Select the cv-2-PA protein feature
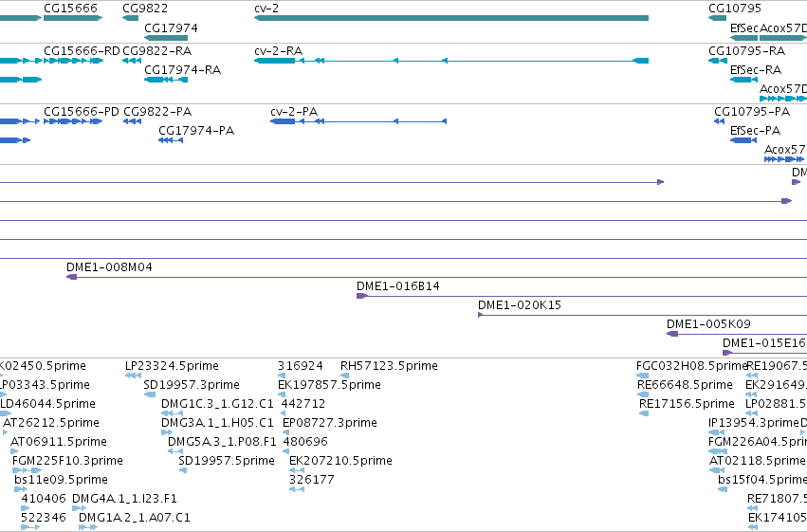807x532 pixels. tap(358, 121)
